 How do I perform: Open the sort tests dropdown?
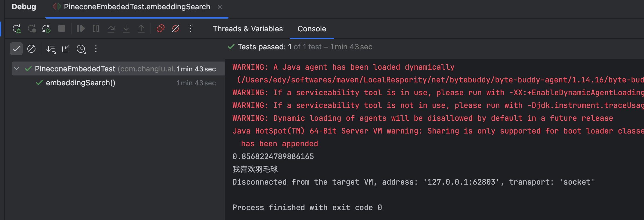[51, 49]
